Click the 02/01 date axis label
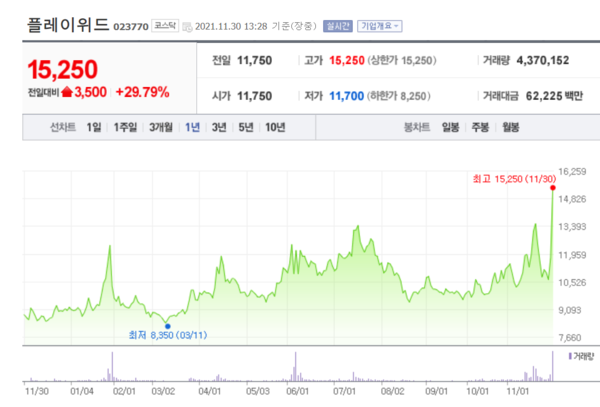The image size is (600, 407). click(x=124, y=391)
